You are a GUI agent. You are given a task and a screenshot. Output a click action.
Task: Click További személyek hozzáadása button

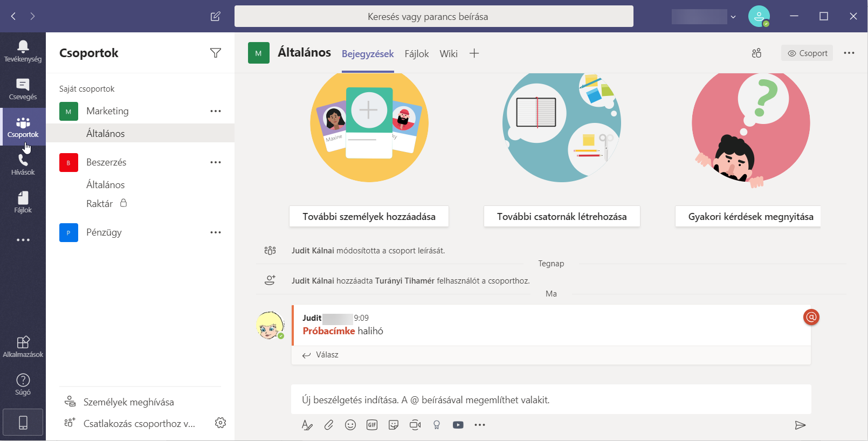click(369, 217)
